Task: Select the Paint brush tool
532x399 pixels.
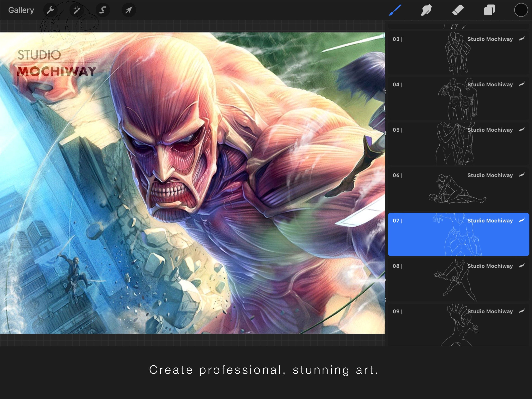Action: pos(395,10)
